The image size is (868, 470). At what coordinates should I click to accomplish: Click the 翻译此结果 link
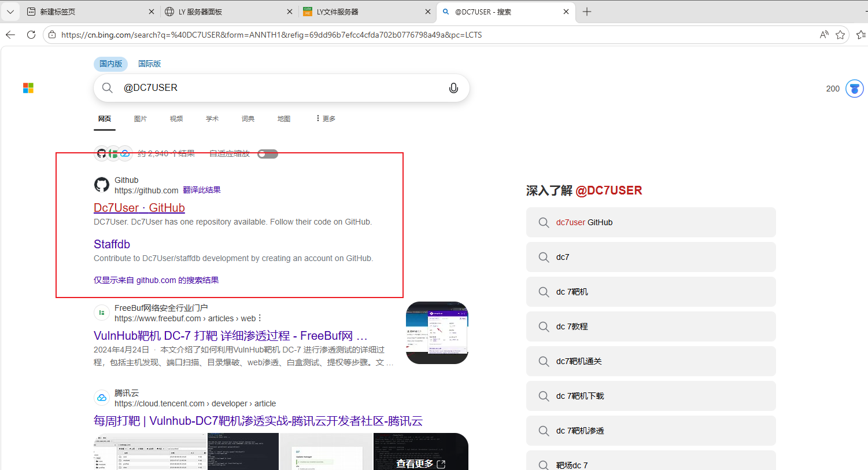coord(202,190)
